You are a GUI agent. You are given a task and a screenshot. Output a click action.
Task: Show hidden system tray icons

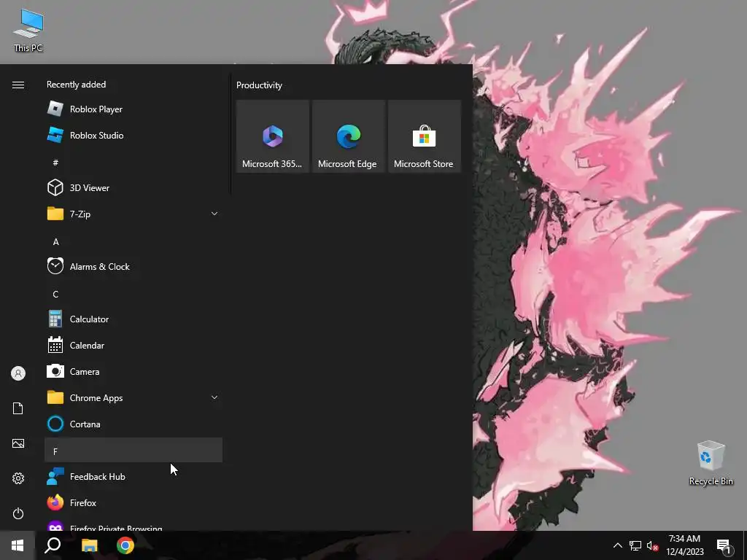(617, 545)
